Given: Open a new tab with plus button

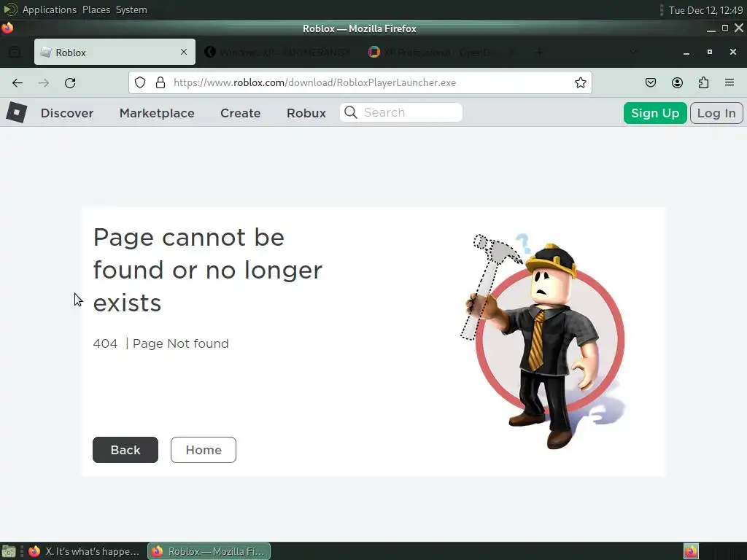Looking at the screenshot, I should [x=539, y=52].
